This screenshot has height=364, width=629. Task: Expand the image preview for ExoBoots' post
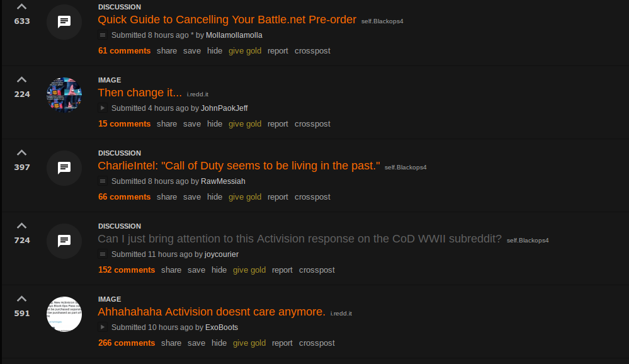[103, 327]
